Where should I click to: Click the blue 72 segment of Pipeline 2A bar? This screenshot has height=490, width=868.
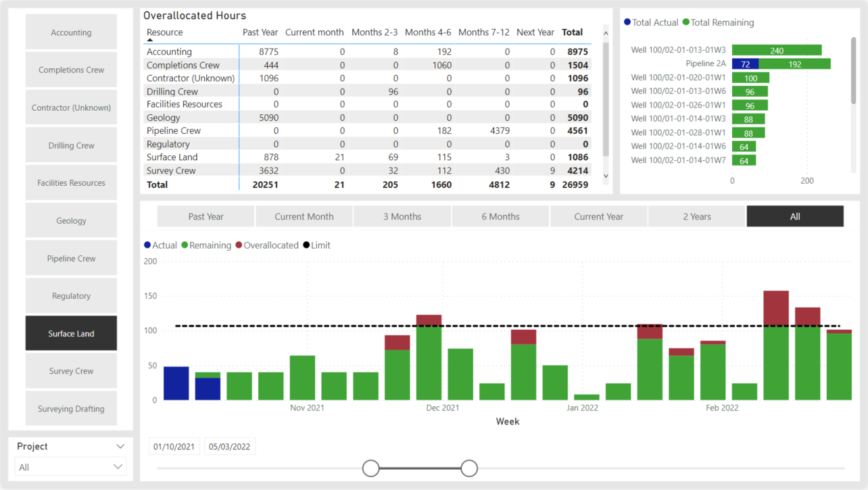coord(746,64)
